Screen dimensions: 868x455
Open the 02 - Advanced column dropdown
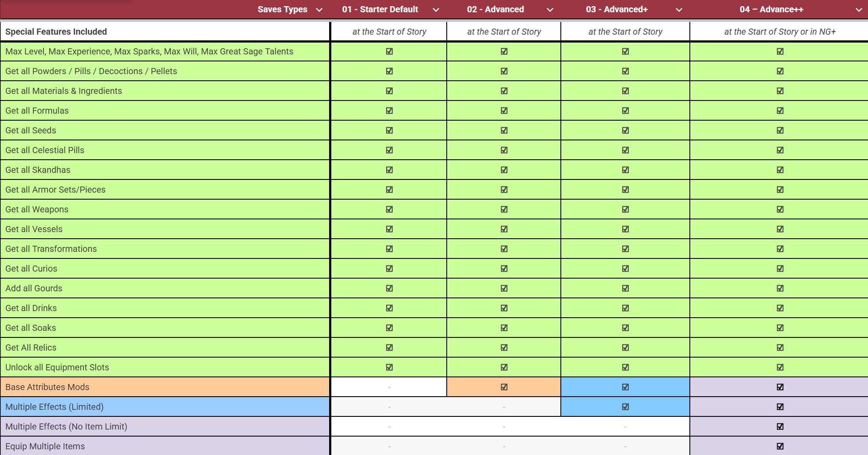pos(550,10)
